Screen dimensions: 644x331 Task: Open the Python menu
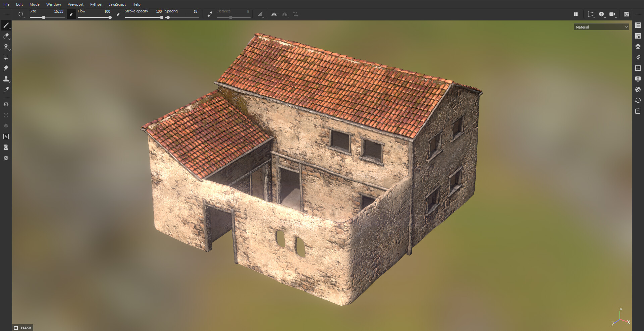[x=96, y=4]
